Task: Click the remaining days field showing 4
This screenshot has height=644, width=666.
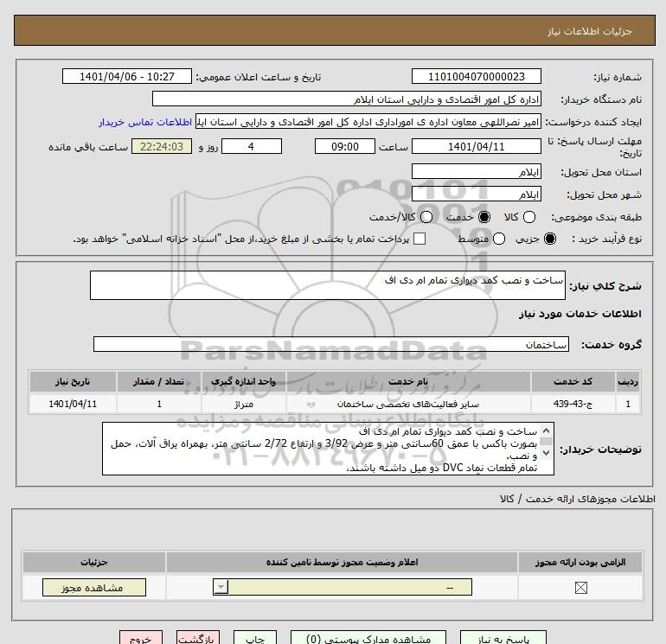Action: coord(252,146)
